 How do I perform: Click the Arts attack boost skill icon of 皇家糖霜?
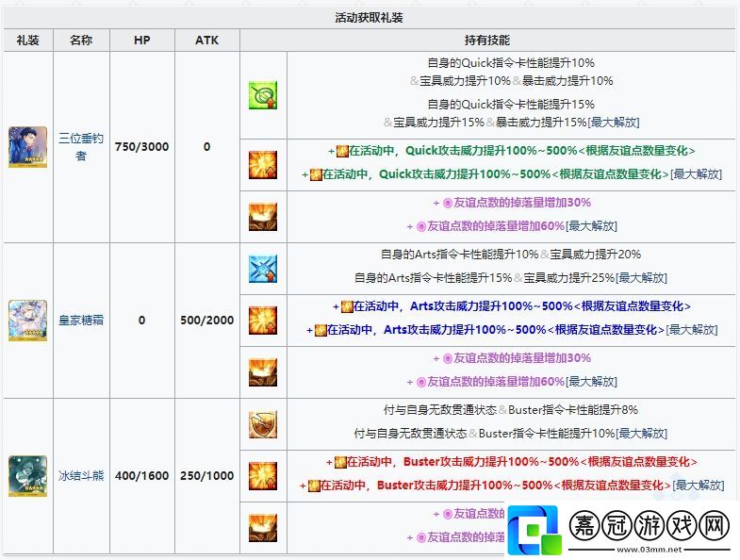(263, 321)
